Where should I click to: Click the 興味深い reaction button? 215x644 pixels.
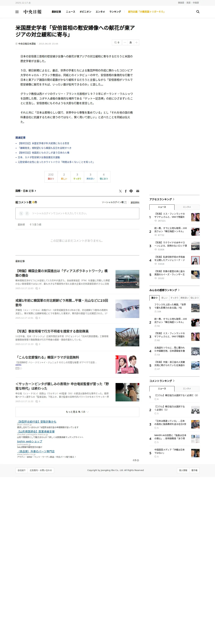90,177
